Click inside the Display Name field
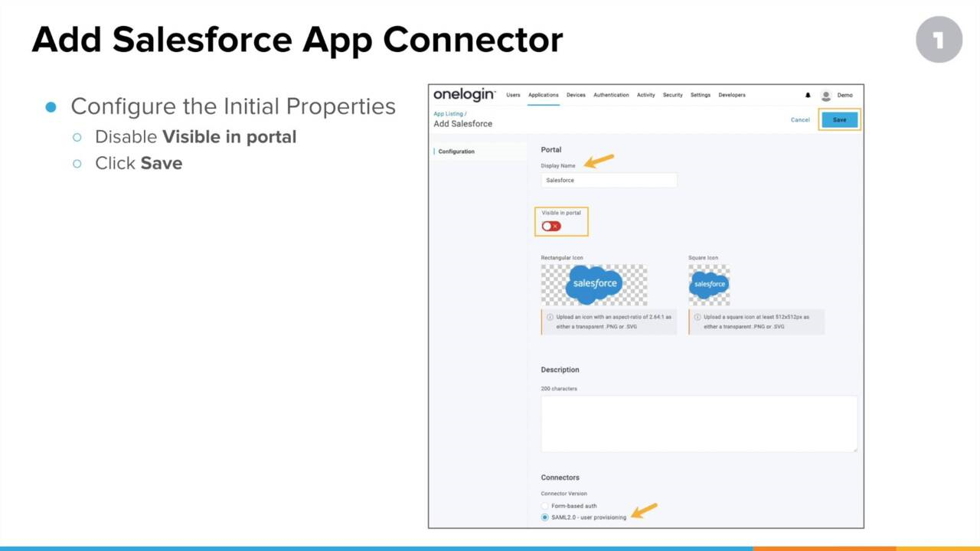The image size is (980, 551). coord(609,180)
